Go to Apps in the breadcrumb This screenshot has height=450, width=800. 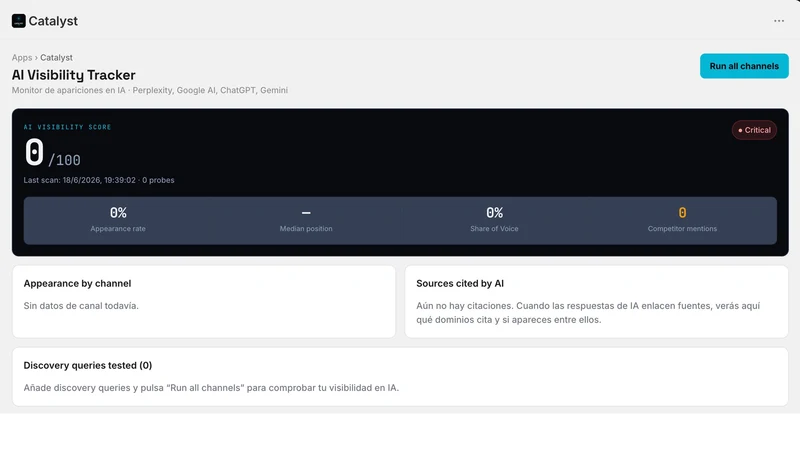point(22,58)
